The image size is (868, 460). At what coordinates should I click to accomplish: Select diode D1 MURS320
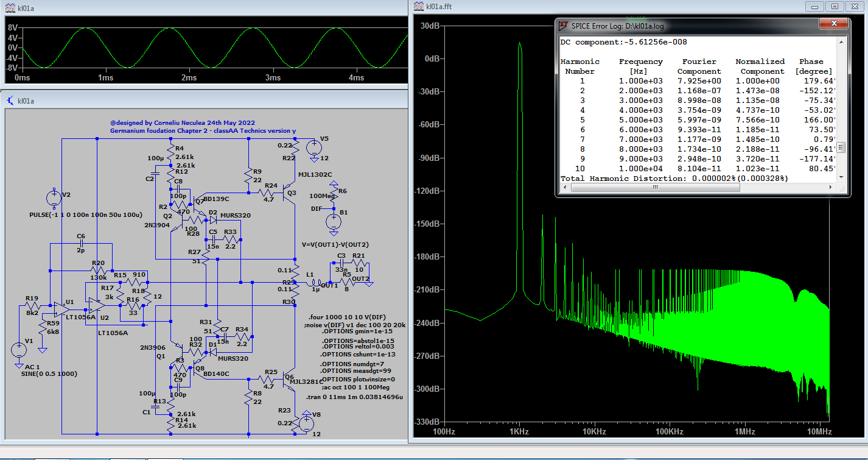pos(213,352)
